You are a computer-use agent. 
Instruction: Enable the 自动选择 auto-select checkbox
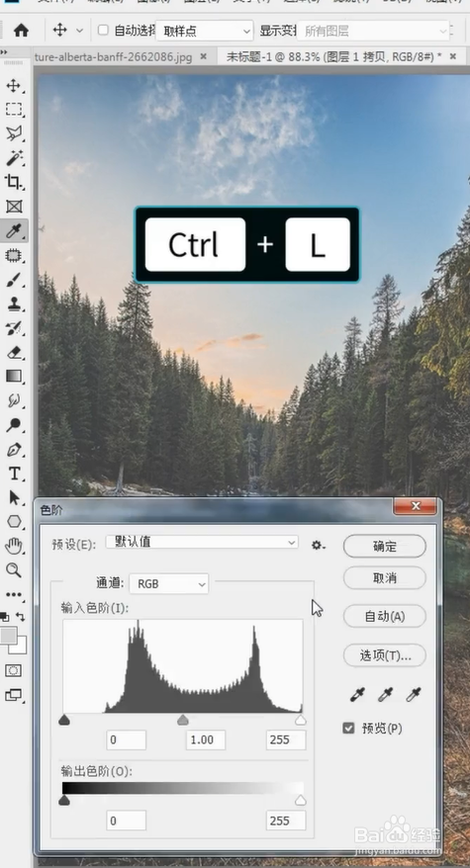pyautogui.click(x=103, y=30)
